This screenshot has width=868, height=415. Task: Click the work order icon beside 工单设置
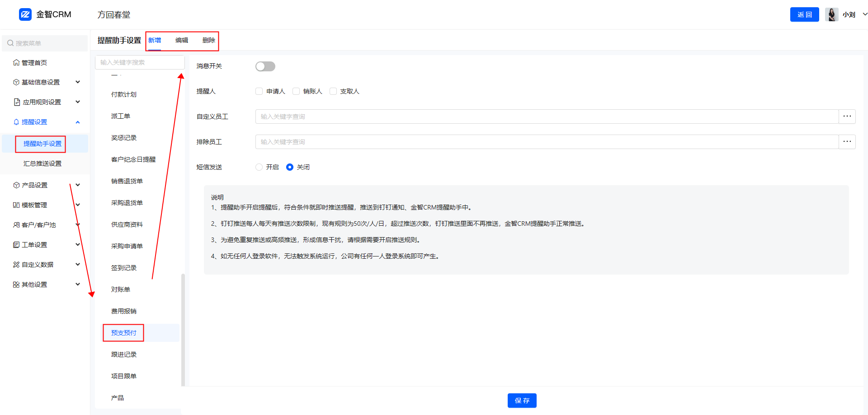pos(16,245)
